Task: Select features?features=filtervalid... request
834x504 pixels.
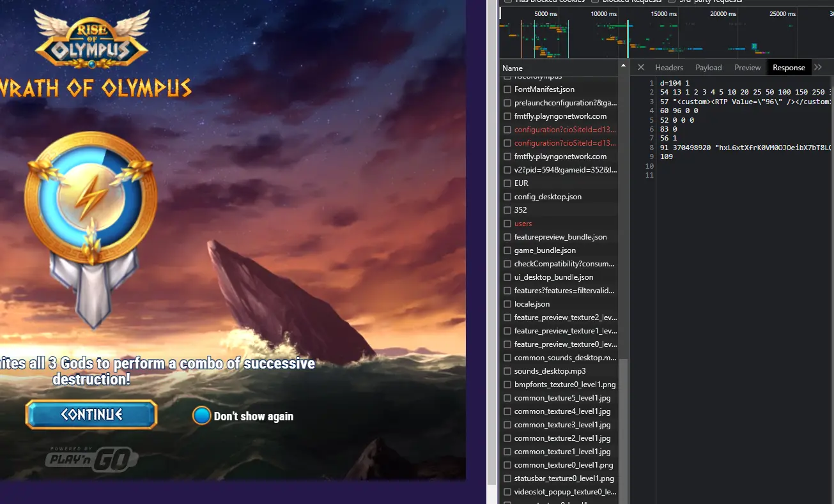Action: (x=559, y=291)
